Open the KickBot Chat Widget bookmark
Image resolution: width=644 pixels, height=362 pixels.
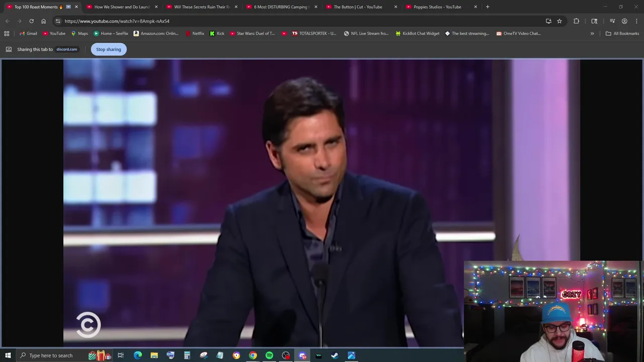(418, 34)
